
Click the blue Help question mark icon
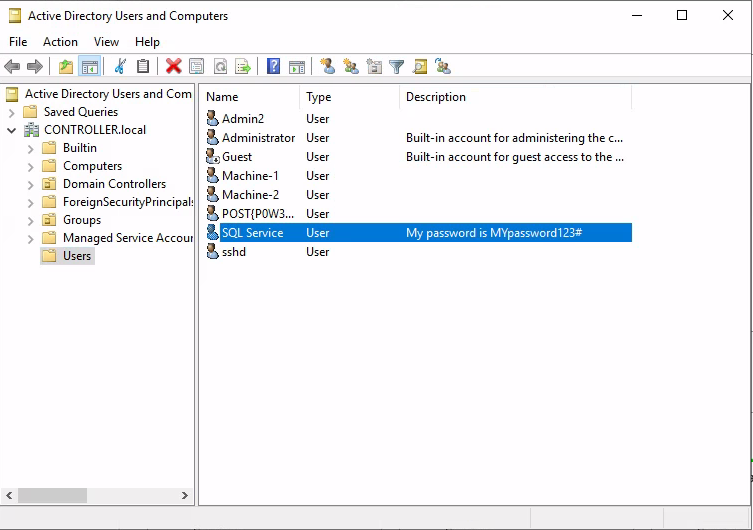(273, 67)
